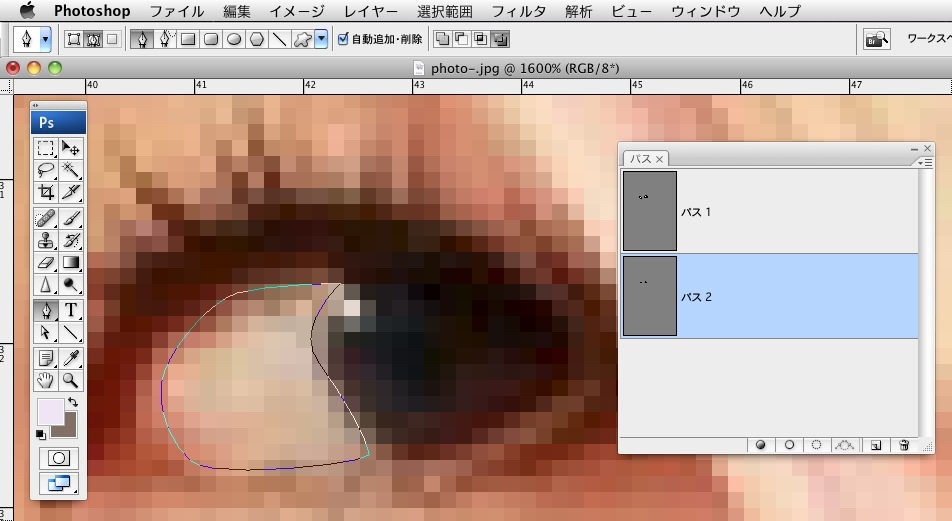The height and width of the screenshot is (521, 952).
Task: Expand the custom shape options dropdown arrow
Action: pos(321,40)
